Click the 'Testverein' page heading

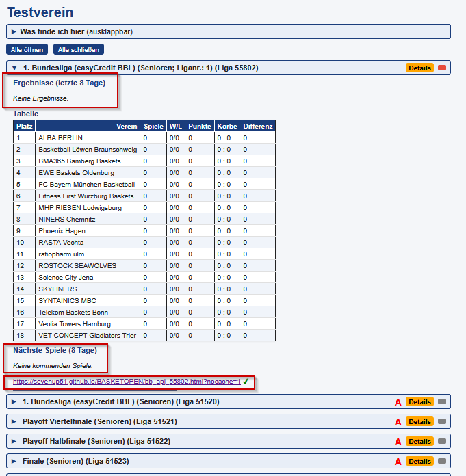40,12
